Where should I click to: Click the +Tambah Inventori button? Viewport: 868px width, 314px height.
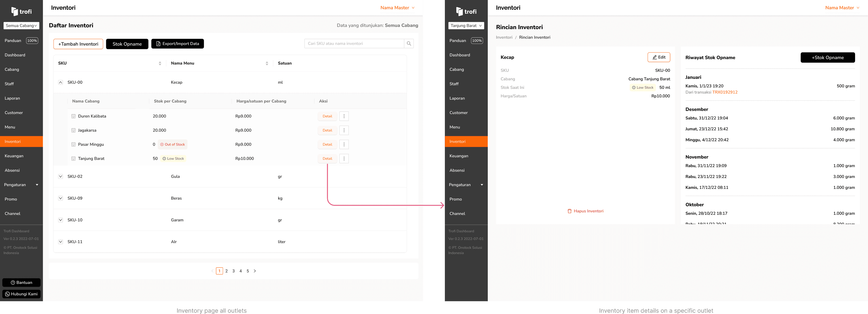click(78, 44)
